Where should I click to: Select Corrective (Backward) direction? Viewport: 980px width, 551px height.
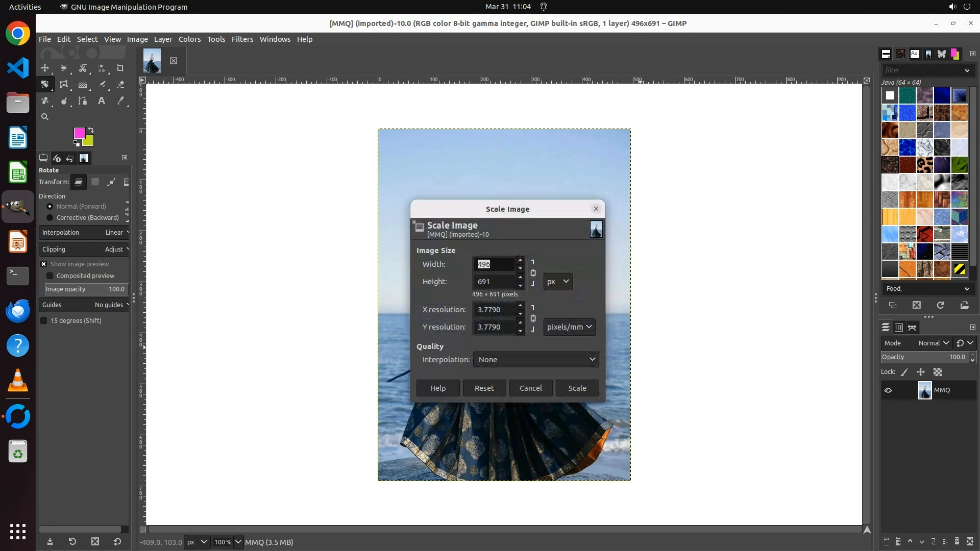[x=50, y=218]
